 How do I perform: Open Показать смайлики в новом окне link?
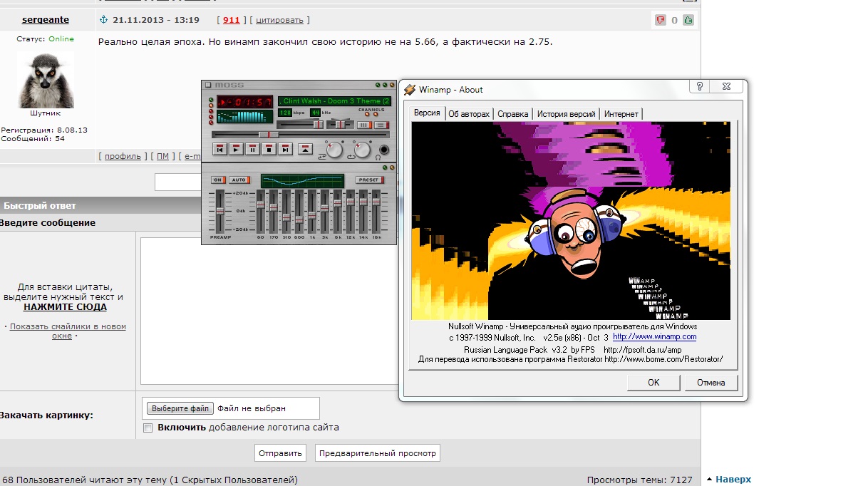tap(68, 331)
